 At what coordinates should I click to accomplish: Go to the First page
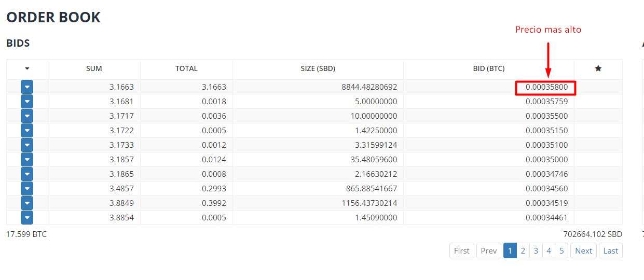coord(462,251)
